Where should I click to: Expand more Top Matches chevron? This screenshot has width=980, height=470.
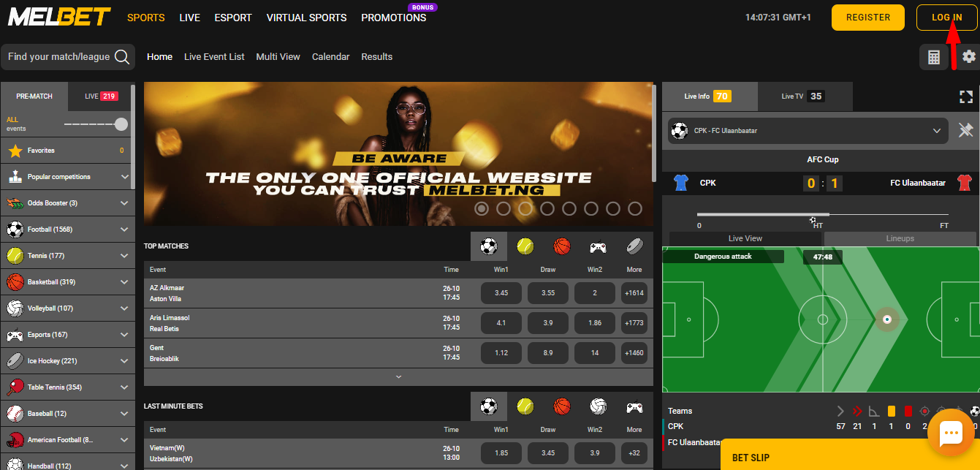(x=398, y=376)
